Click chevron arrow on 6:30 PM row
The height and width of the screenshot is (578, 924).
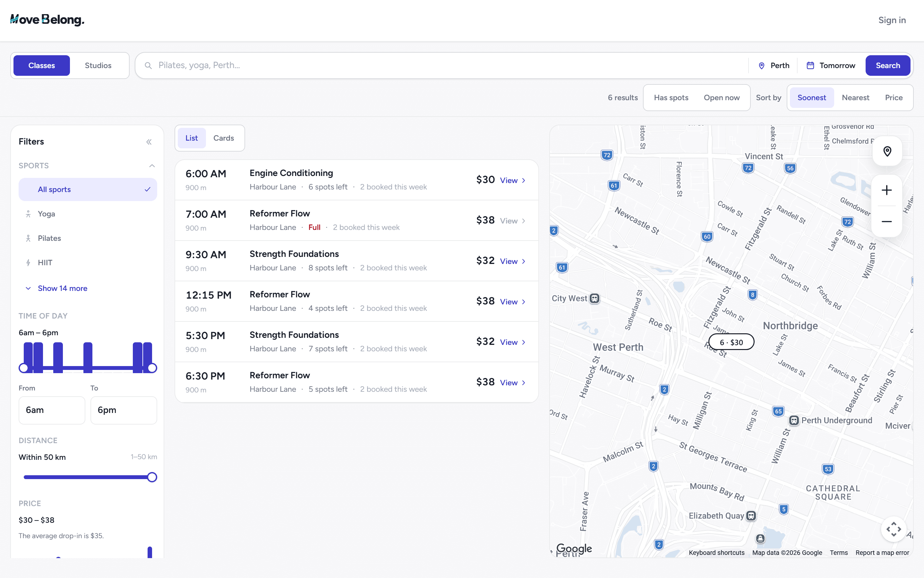pos(524,383)
